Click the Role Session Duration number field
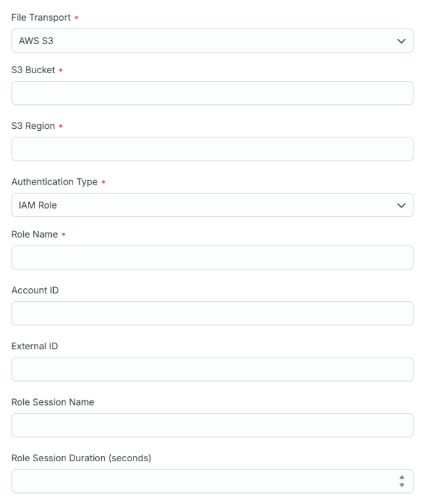This screenshot has width=425, height=504. click(x=212, y=481)
